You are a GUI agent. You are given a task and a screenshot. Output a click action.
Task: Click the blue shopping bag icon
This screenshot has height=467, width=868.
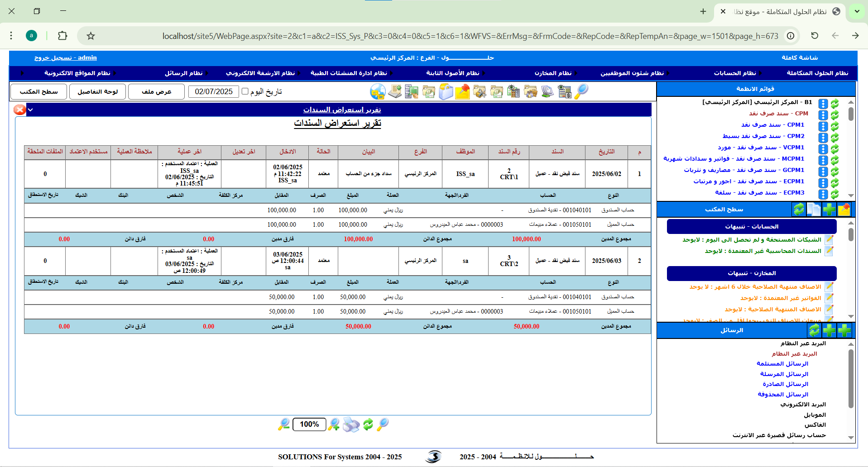tap(446, 92)
